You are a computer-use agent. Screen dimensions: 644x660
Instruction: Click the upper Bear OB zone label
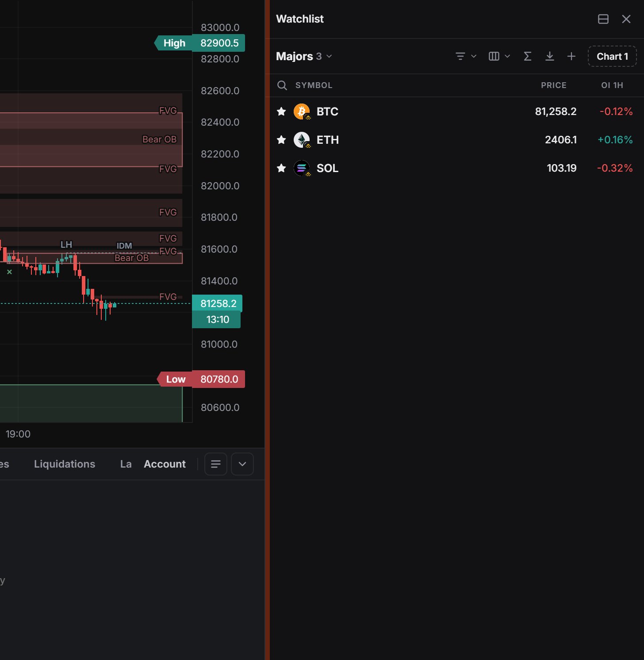click(159, 139)
